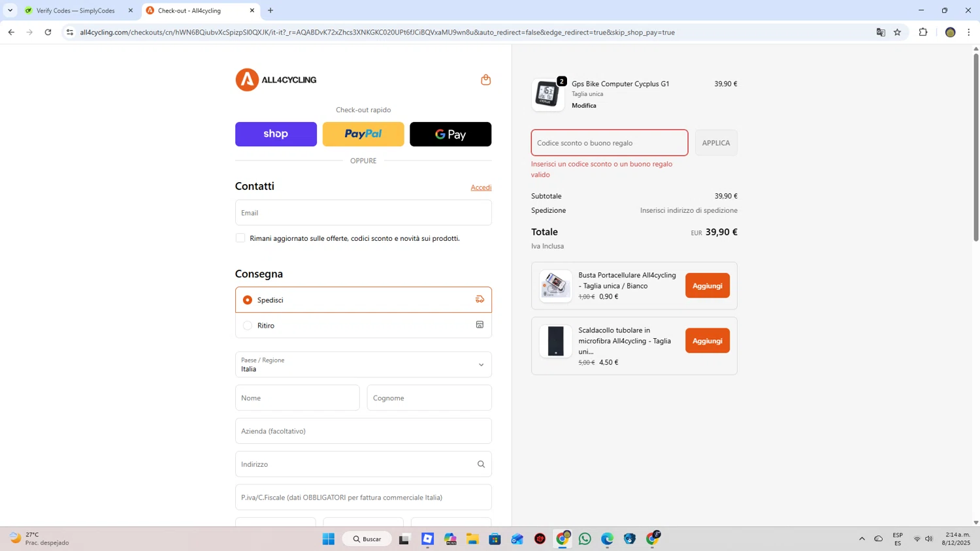Bookmark this page with the star icon
Viewport: 980px width, 551px height.
(898, 32)
